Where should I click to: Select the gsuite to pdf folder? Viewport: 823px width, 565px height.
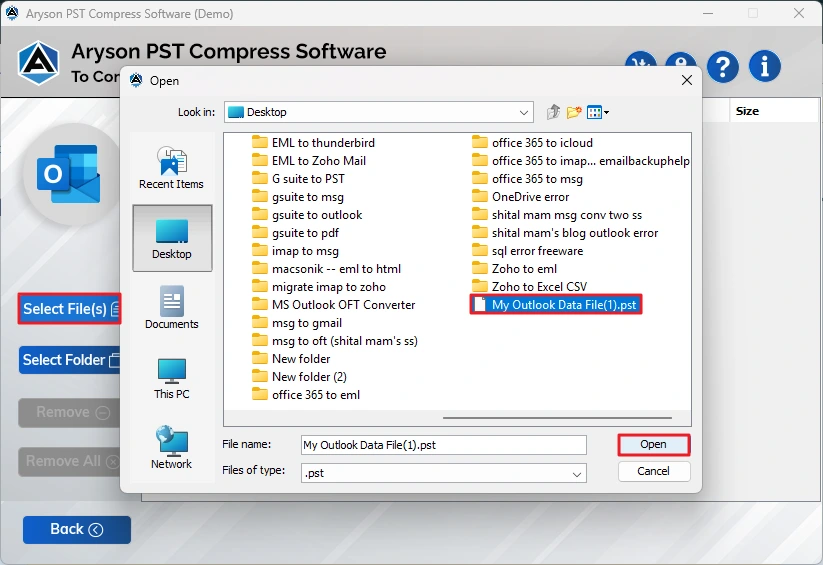click(x=296, y=233)
